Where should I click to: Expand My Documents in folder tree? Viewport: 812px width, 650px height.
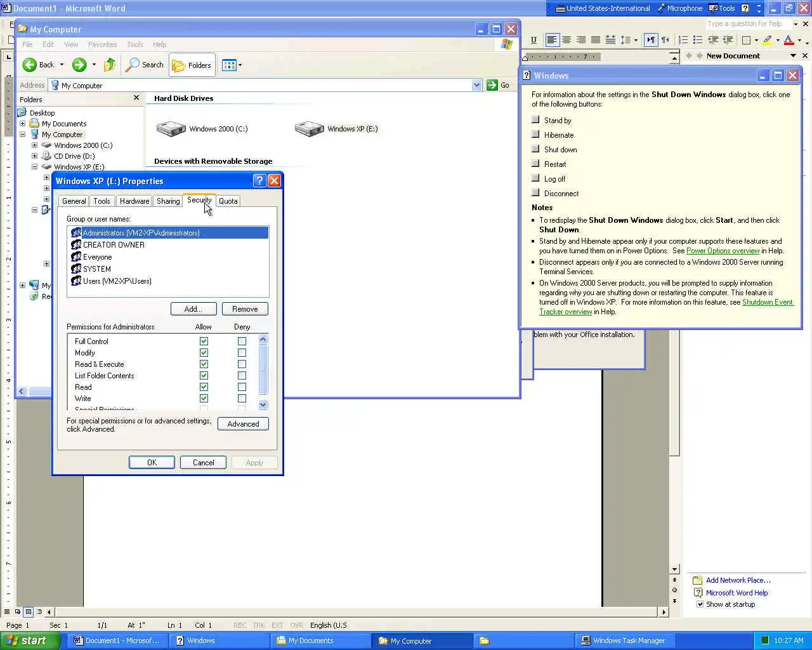pyautogui.click(x=23, y=124)
